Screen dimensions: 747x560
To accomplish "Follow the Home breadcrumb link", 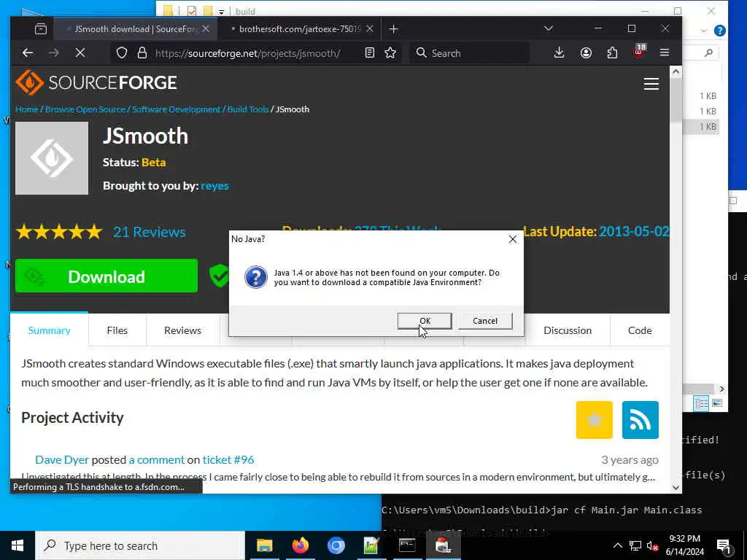I will [27, 109].
